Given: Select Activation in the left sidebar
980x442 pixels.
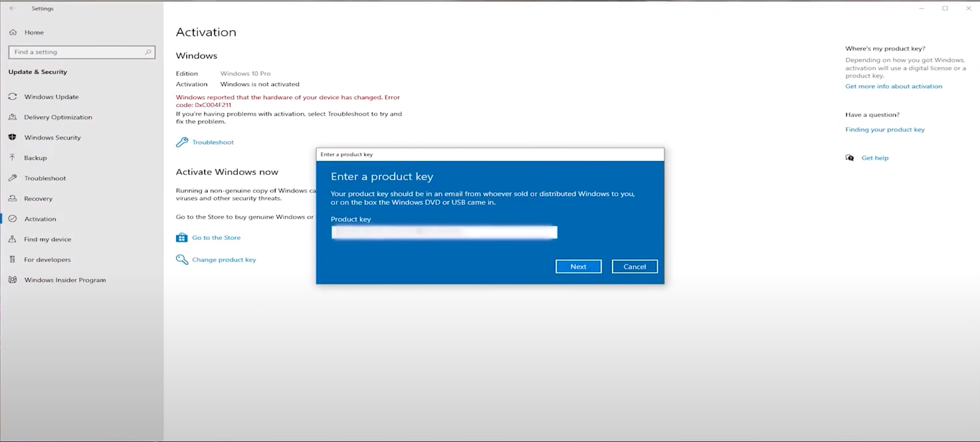Looking at the screenshot, I should coord(41,219).
